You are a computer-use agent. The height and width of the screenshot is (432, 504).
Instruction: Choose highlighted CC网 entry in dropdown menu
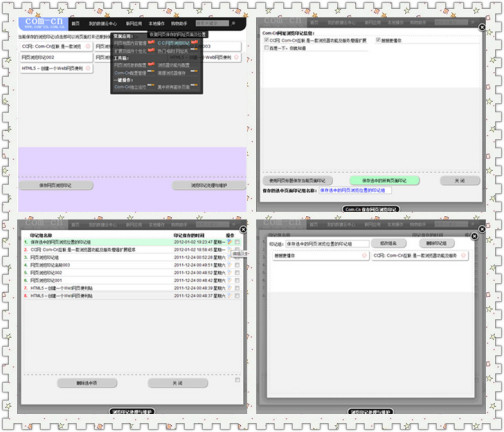(174, 43)
